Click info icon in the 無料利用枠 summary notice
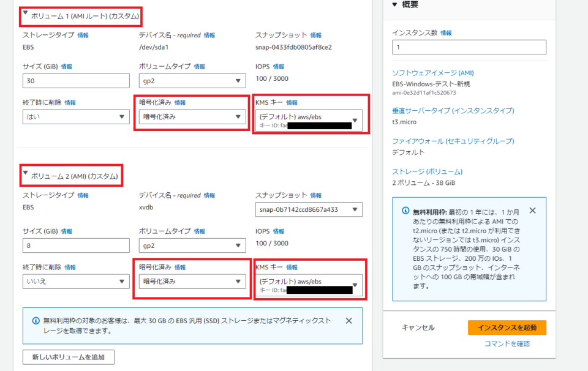The height and width of the screenshot is (371, 588). pos(405,211)
